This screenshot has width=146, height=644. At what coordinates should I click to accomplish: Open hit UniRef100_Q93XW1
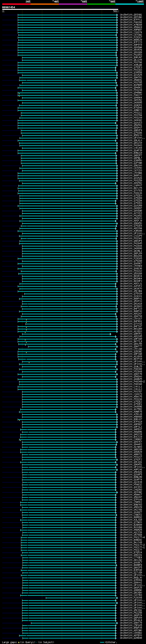[131, 15]
